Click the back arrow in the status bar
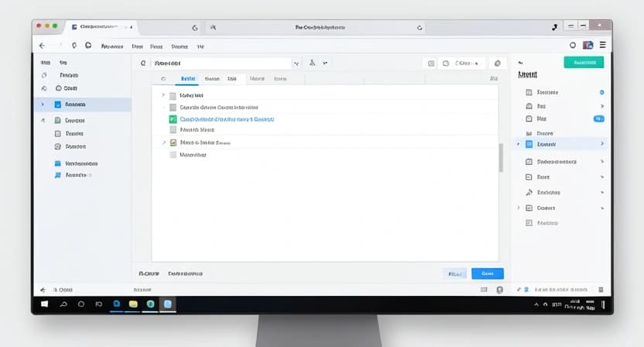644x347 pixels. click(x=43, y=290)
